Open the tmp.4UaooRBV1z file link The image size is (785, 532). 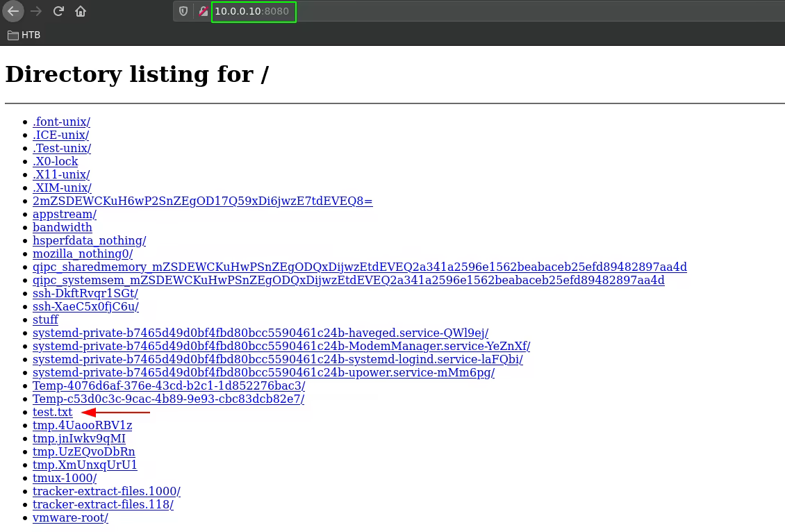tap(82, 426)
